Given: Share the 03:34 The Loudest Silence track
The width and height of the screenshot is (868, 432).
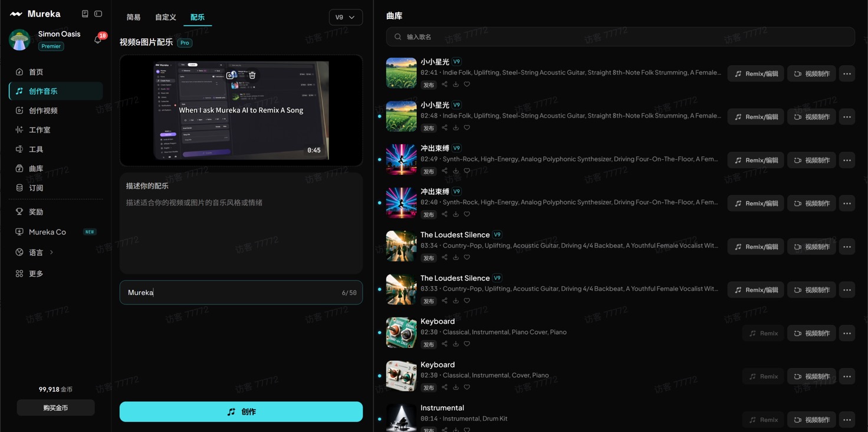Looking at the screenshot, I should point(445,257).
